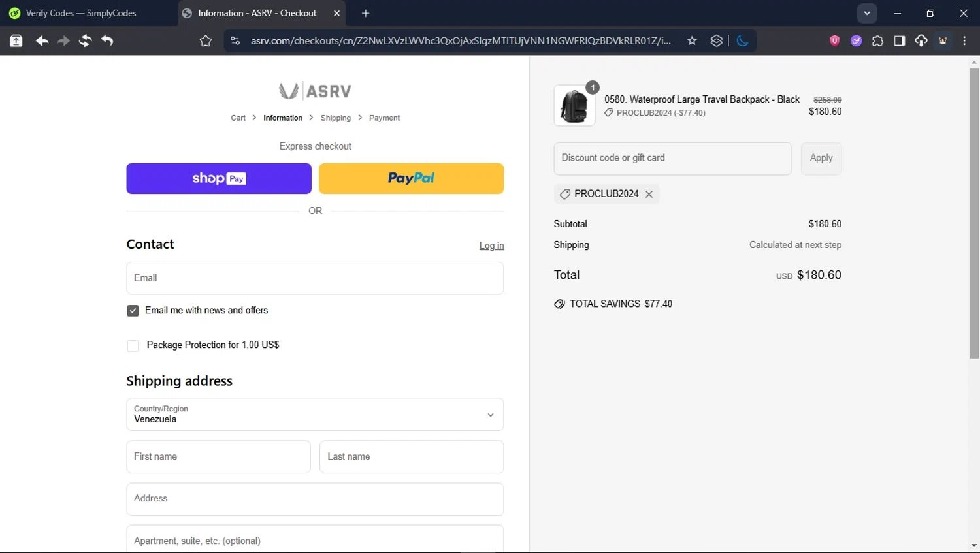Pay with Shop Pay button
The width and height of the screenshot is (980, 553).
click(219, 178)
